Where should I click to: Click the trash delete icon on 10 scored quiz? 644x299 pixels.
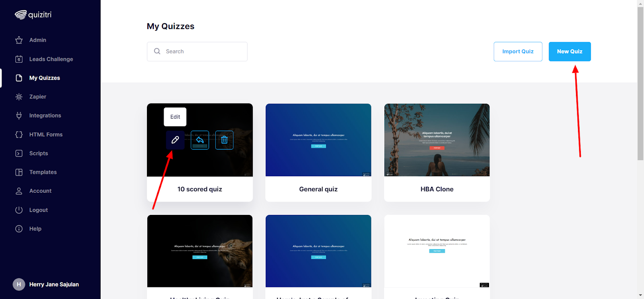point(225,140)
